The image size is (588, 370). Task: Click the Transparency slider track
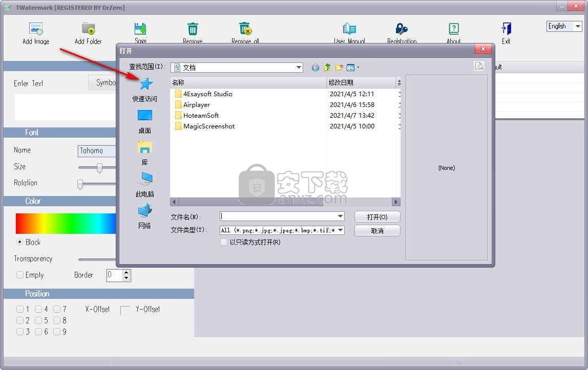click(97, 259)
